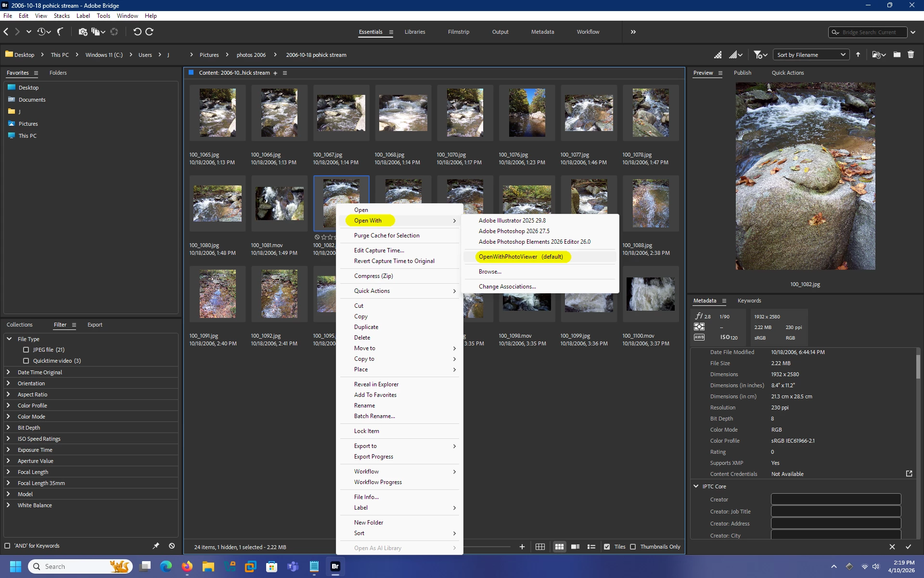This screenshot has height=578, width=924.
Task: Click the lock thumbnail grid icon
Action: click(540, 547)
